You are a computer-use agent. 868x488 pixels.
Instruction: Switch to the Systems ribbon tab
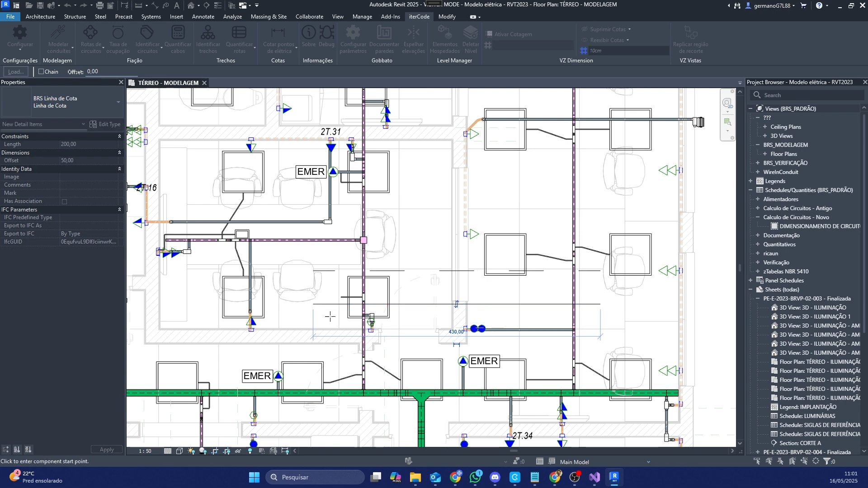151,17
